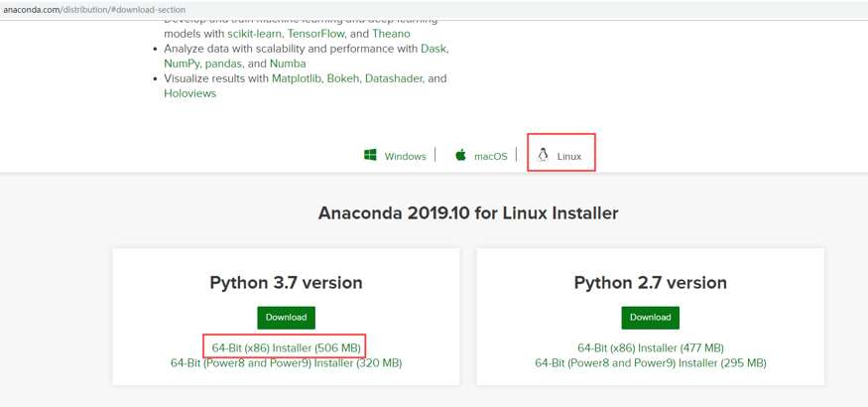Click the Linux penguin icon
Image resolution: width=868 pixels, height=407 pixels.
tap(543, 155)
